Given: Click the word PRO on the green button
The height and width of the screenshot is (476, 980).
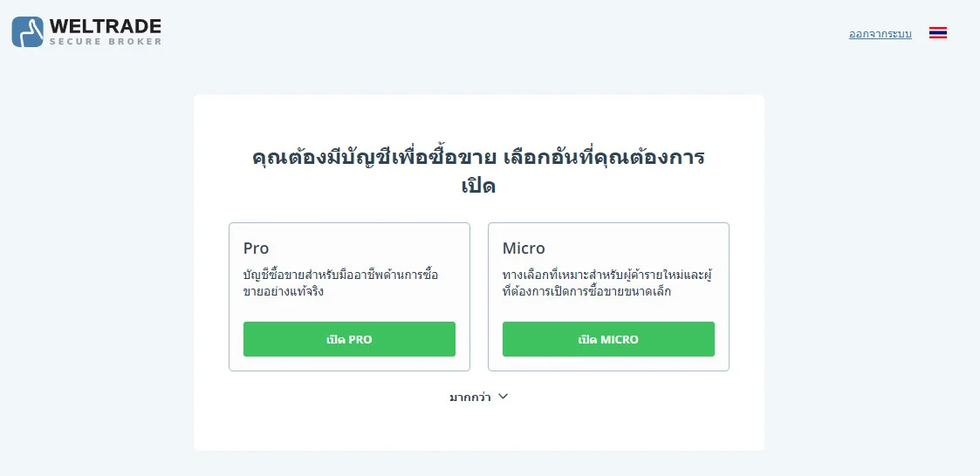Looking at the screenshot, I should click(360, 340).
